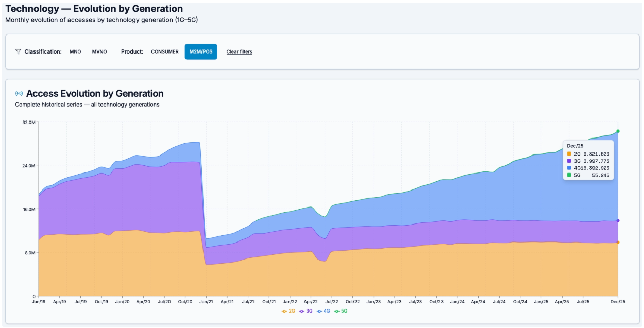Click the orange 2G color square in the tooltip
This screenshot has height=328, width=644.
click(569, 153)
